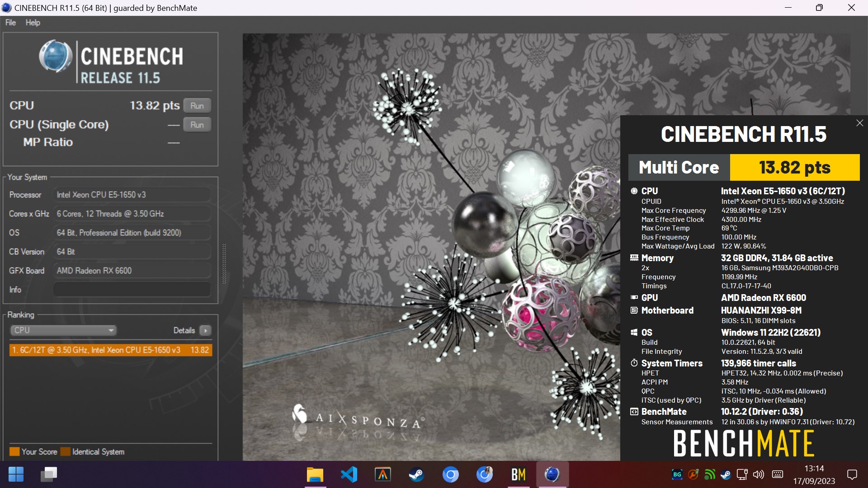
Task: Close the BenchMate results overlay
Action: 859,123
